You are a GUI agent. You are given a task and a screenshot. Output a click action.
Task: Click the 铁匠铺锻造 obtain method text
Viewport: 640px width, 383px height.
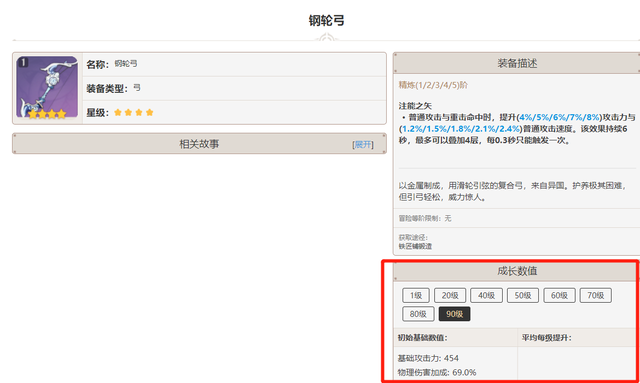point(415,246)
